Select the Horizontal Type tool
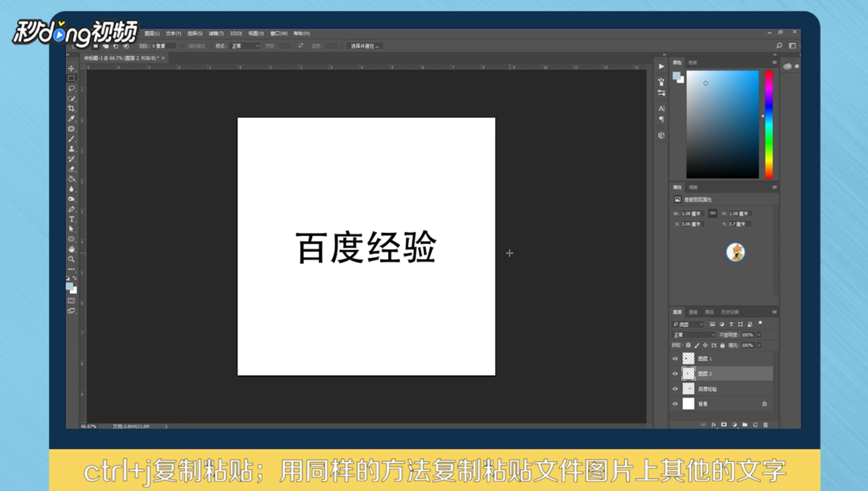This screenshot has height=491, width=868. click(x=71, y=219)
